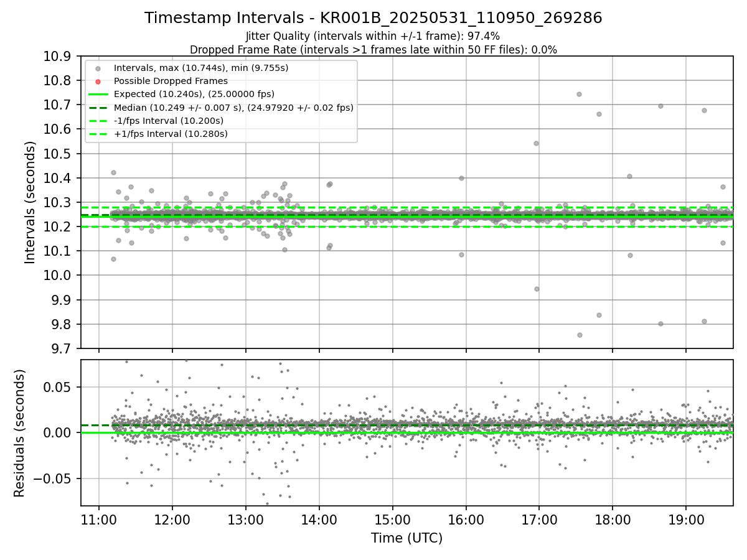Click legend entry 'Intervals, max (10.744s), min (9.755s)'

click(x=201, y=67)
